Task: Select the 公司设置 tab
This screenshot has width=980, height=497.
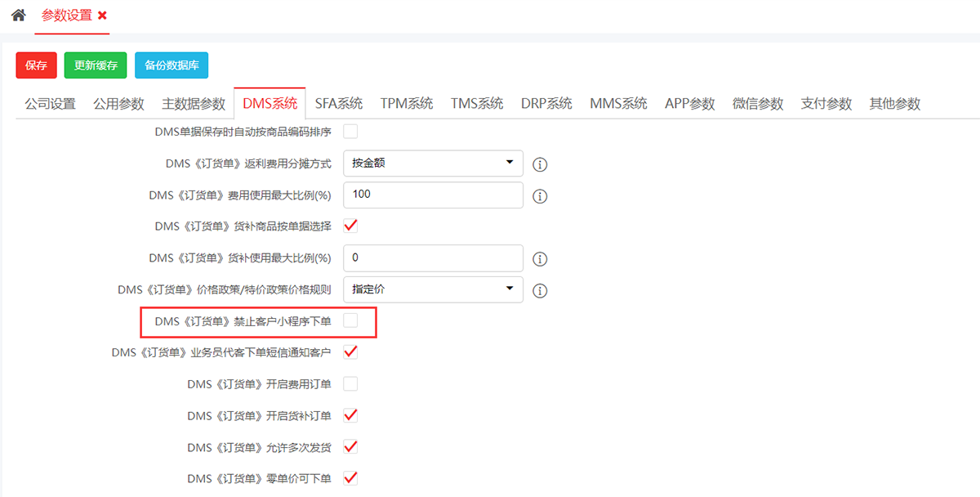Action: click(x=50, y=104)
